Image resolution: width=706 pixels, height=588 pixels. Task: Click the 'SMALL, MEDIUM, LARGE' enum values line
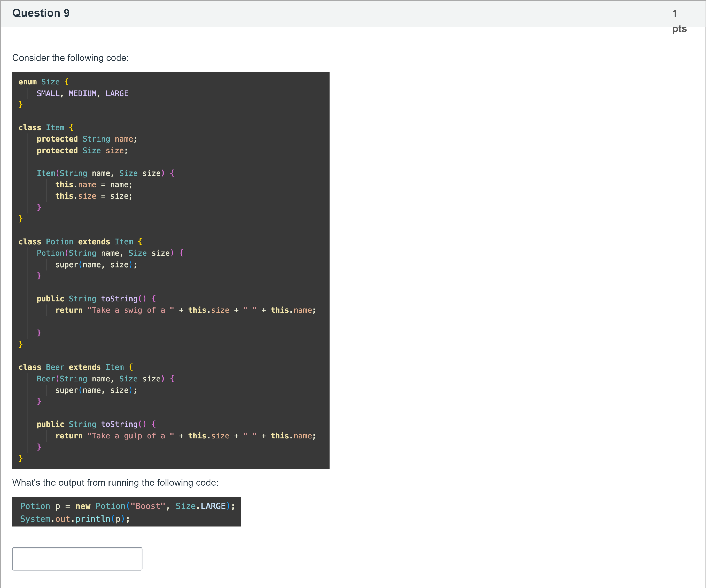pos(82,93)
